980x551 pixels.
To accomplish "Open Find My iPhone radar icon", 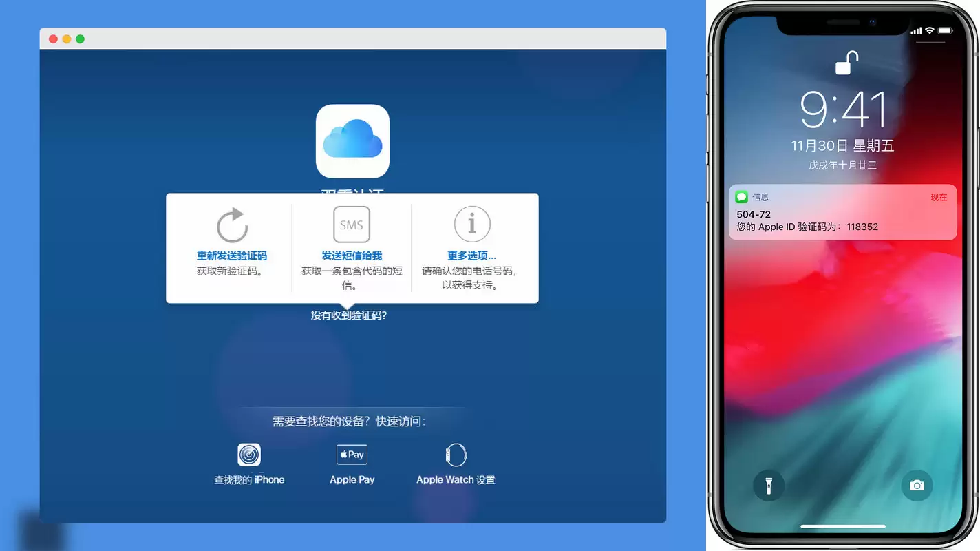I will [x=249, y=455].
